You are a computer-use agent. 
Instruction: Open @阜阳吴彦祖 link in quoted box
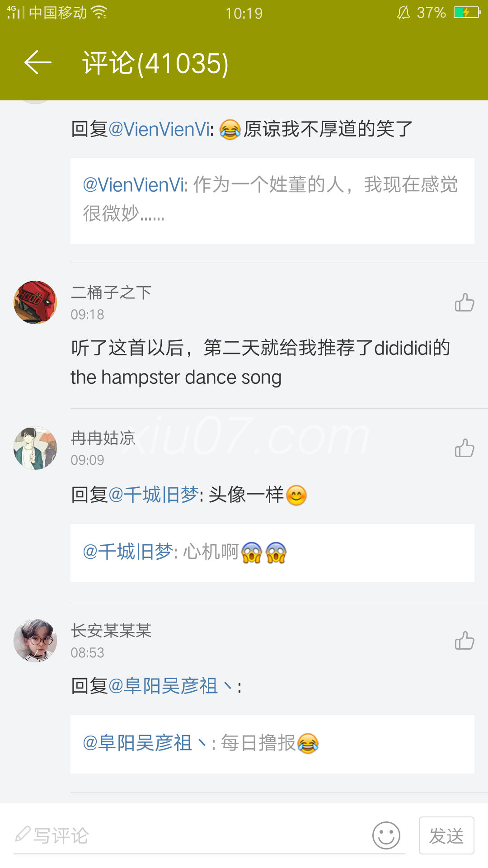pyautogui.click(x=145, y=743)
